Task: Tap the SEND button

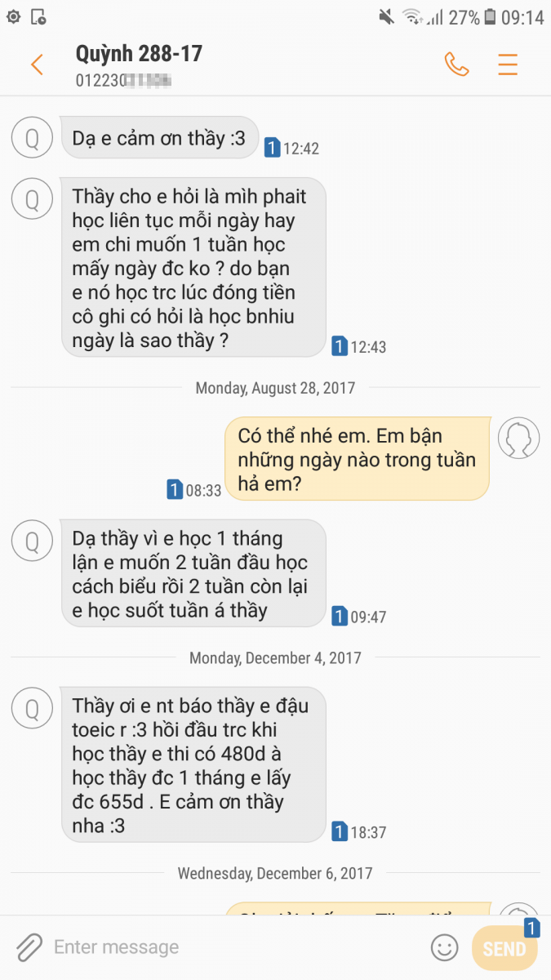Action: 504,948
